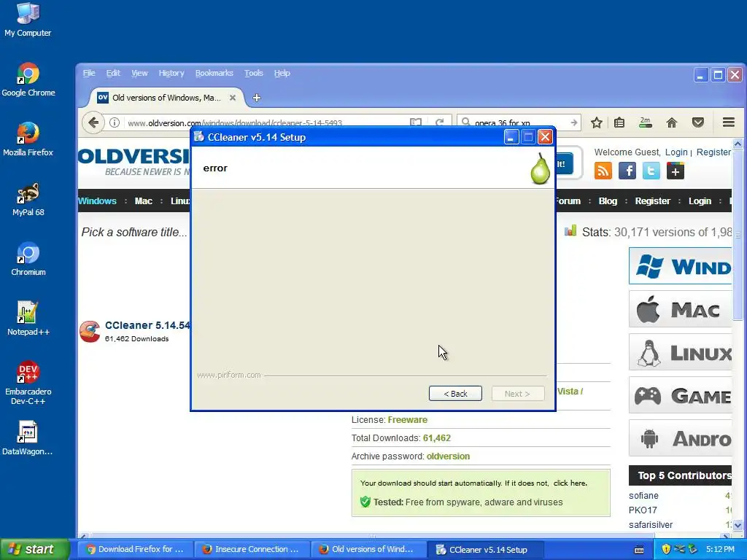Open Blog link in site navbar

click(x=608, y=201)
